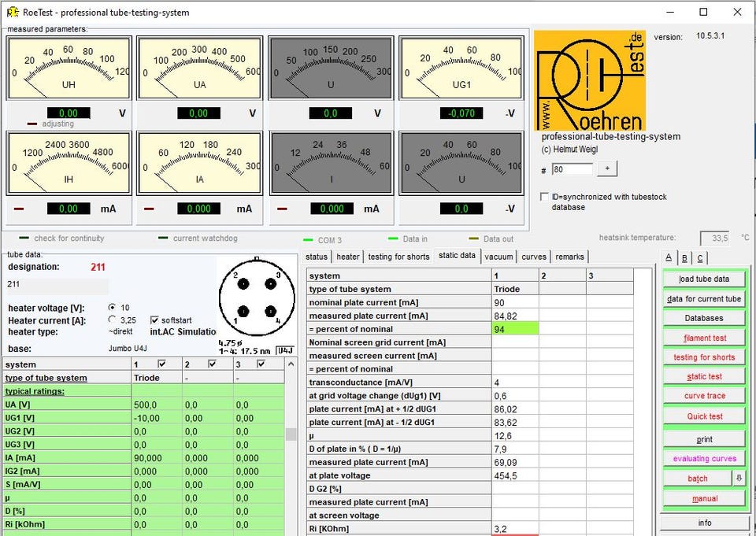Click the UG1 grid voltage gauge
The height and width of the screenshot is (536, 756).
(x=461, y=68)
